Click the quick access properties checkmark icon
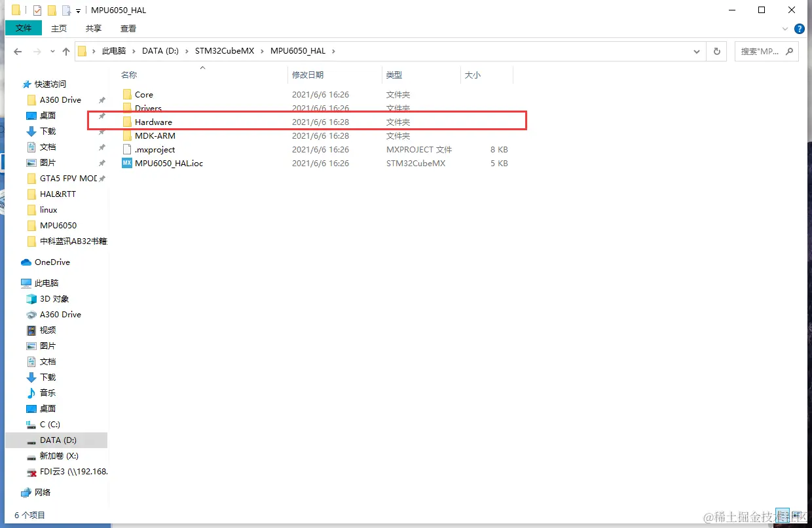 click(37, 10)
